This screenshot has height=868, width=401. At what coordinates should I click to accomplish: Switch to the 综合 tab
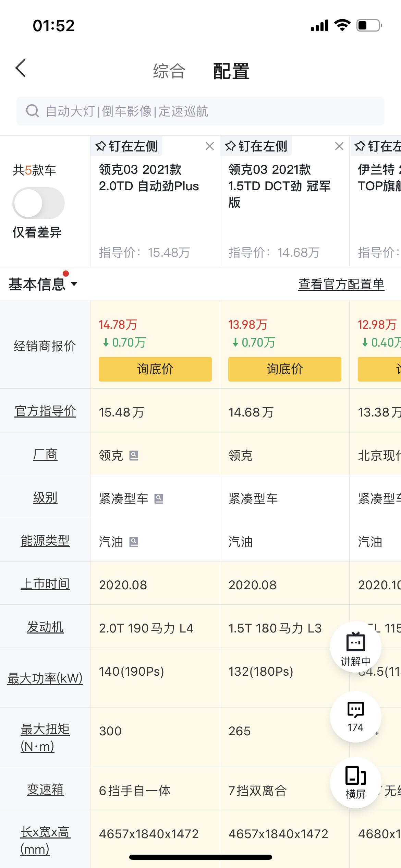click(169, 71)
